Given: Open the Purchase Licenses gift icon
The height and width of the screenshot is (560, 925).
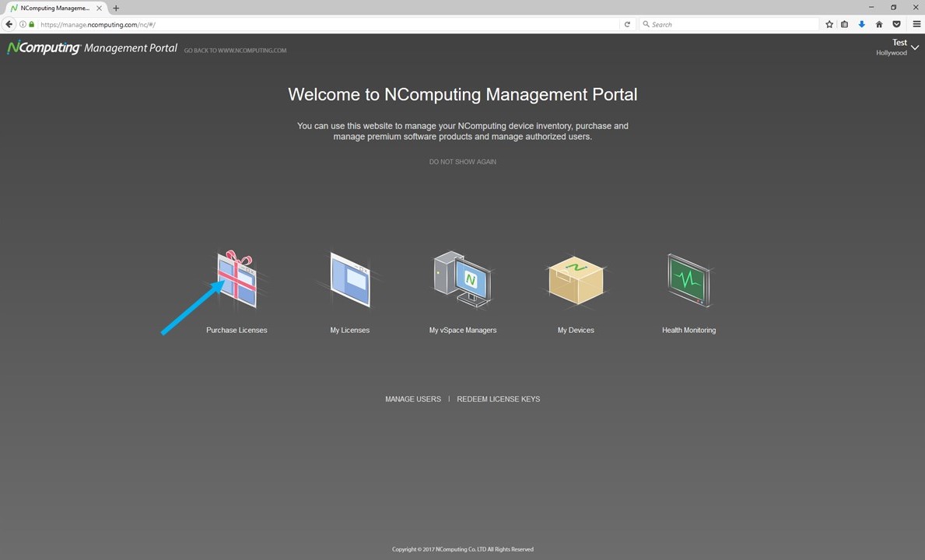Looking at the screenshot, I should pos(237,279).
